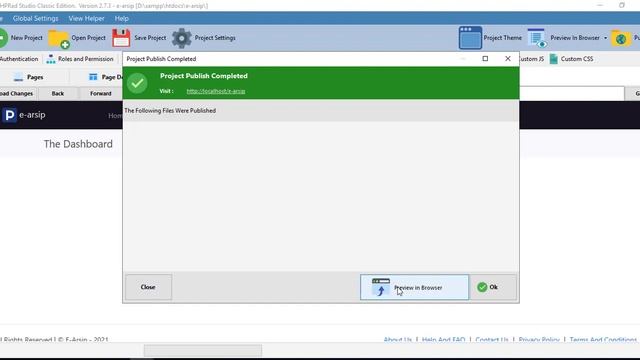Click the Go button beside address bar
Image resolution: width=640 pixels, height=360 pixels.
pyautogui.click(x=633, y=93)
